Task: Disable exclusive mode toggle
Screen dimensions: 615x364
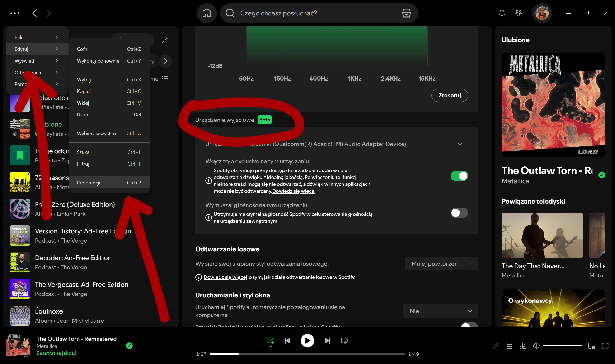Action: tap(459, 176)
